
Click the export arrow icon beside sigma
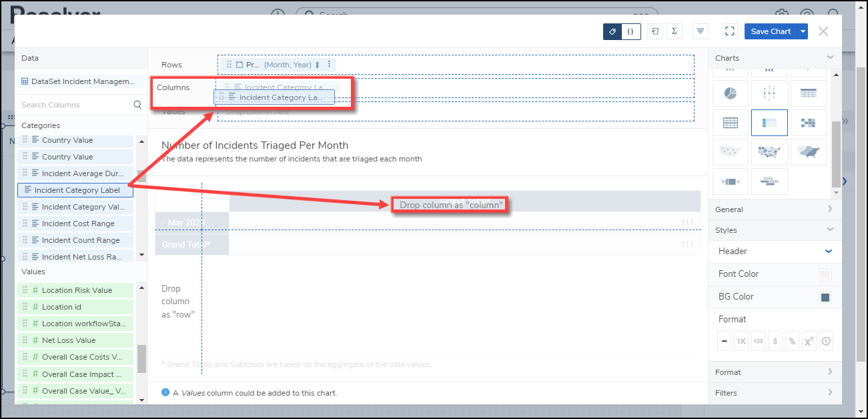tap(655, 31)
